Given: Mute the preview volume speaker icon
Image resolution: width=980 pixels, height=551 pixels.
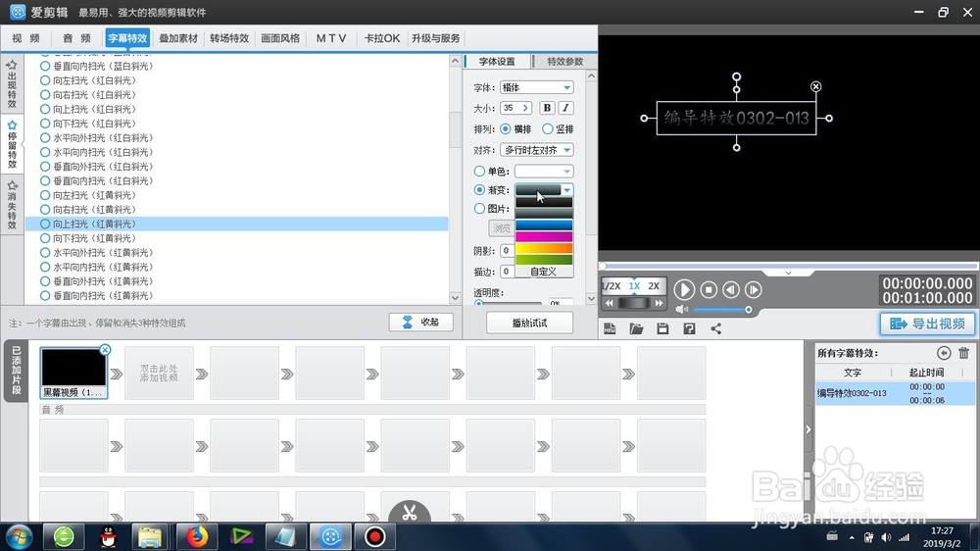Looking at the screenshot, I should tap(682, 310).
